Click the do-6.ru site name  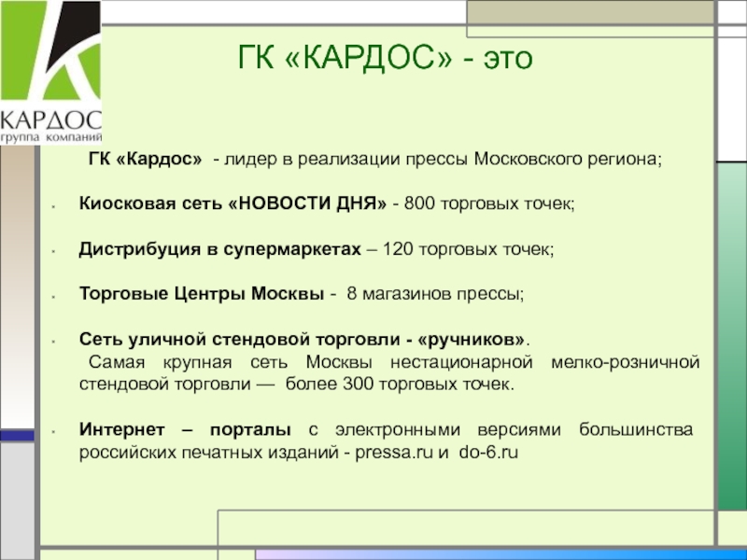click(x=488, y=452)
